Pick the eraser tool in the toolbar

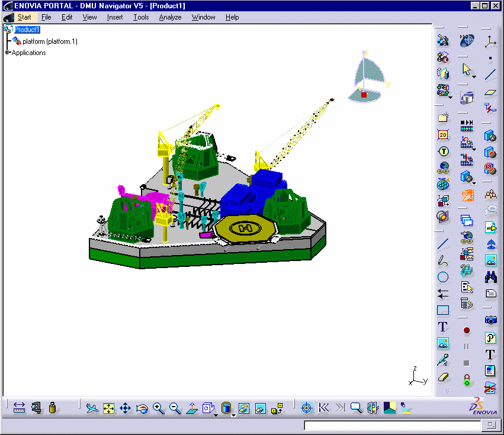(443, 377)
